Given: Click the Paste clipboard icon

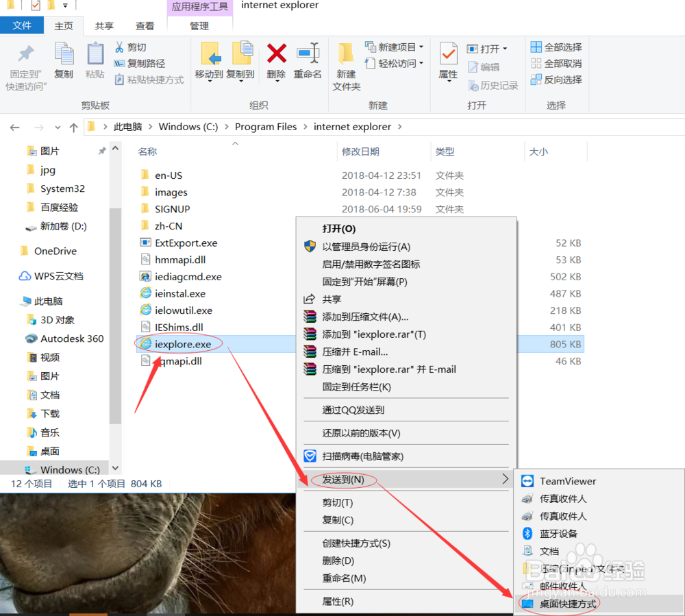Looking at the screenshot, I should [95, 53].
